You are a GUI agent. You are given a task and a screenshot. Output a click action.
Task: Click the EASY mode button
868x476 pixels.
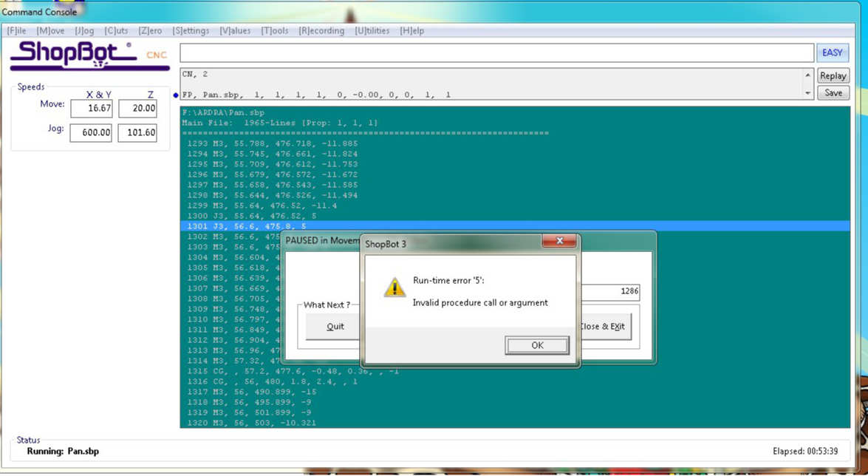pos(832,52)
